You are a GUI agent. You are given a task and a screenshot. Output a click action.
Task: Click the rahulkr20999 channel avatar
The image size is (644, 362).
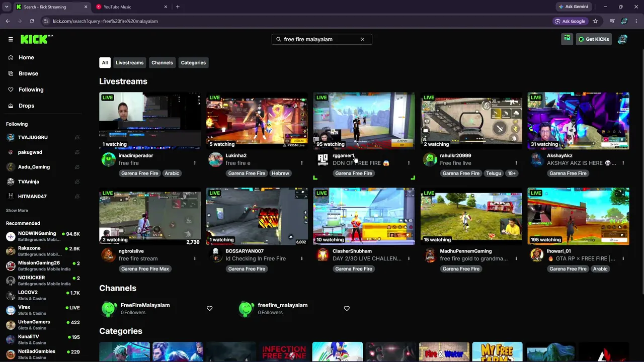coord(430,159)
